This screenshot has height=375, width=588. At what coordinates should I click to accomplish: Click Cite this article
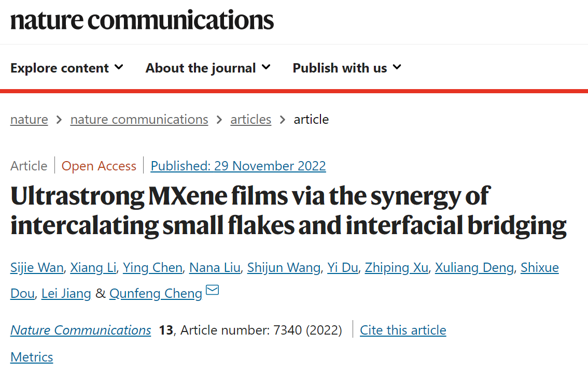tap(403, 330)
